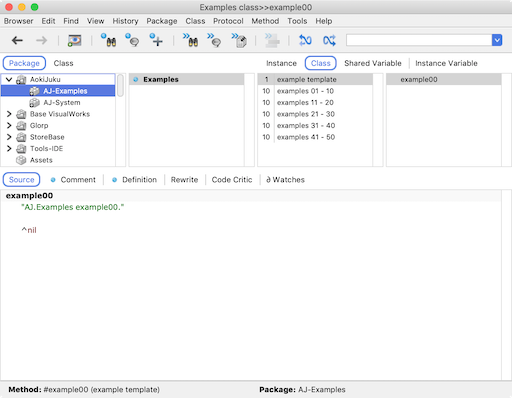Viewport: 512px width, 398px height.
Task: Click the binoculars with blue arrows icon
Action: click(x=190, y=40)
